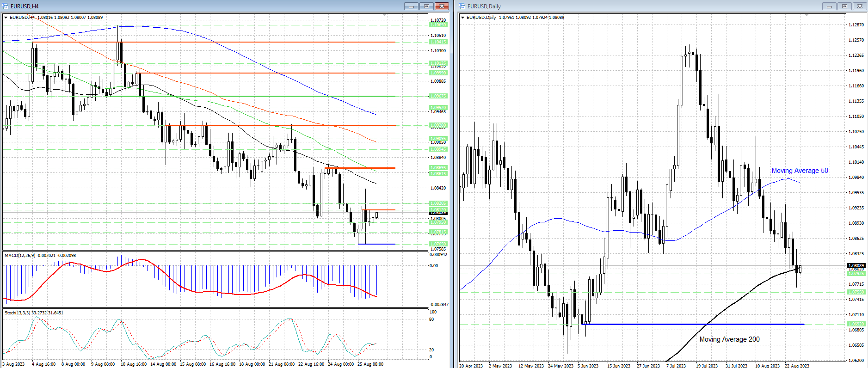Image resolution: width=868 pixels, height=368 pixels.
Task: Click the 1.08089 current price tag on Daily scale
Action: click(x=856, y=266)
